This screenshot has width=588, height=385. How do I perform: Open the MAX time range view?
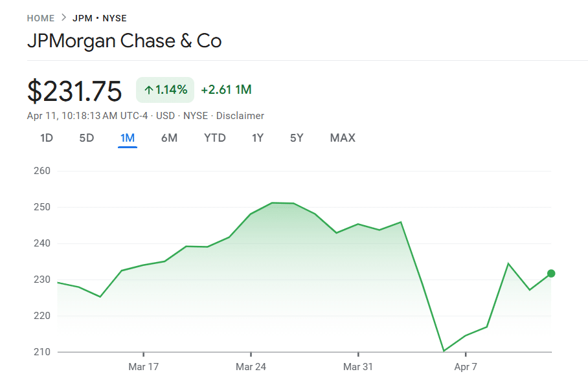point(342,138)
